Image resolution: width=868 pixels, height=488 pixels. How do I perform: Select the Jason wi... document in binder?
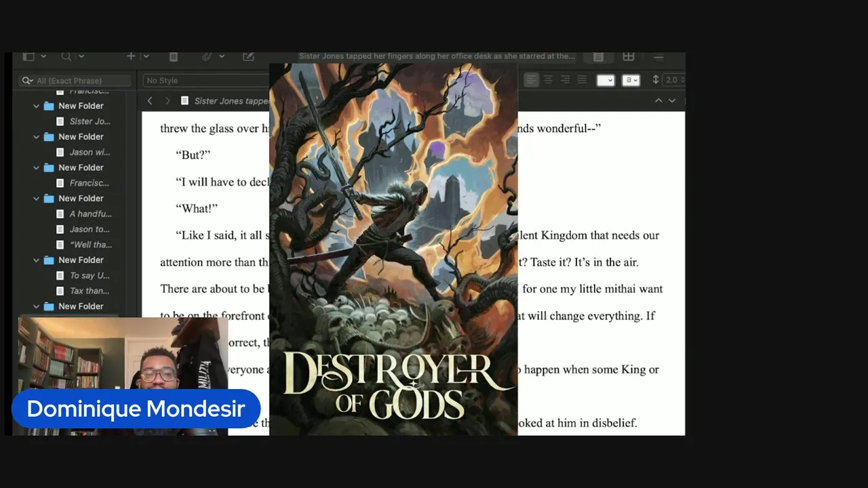point(90,152)
